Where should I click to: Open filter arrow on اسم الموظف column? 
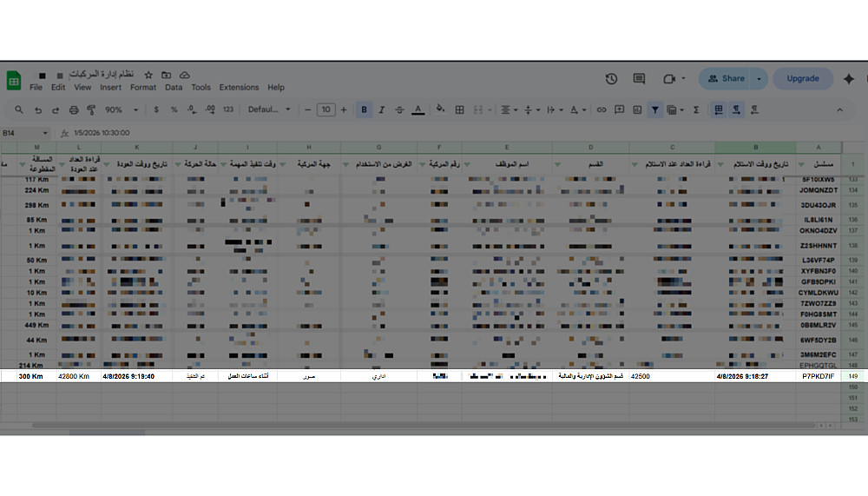click(x=467, y=164)
